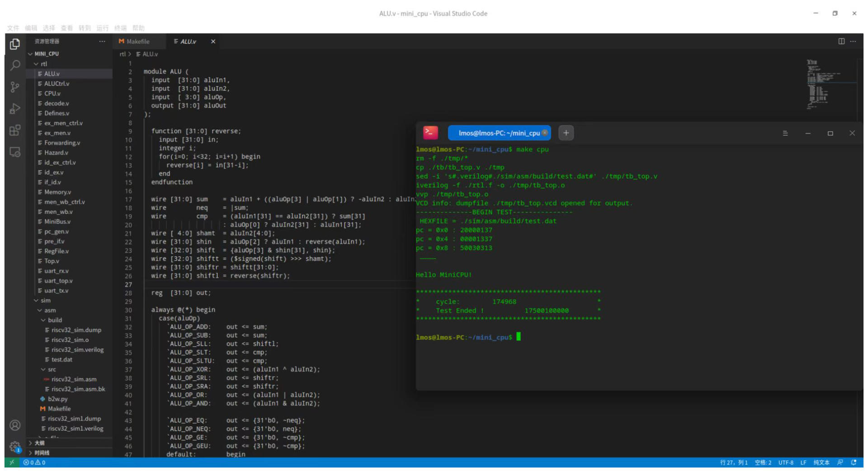Open the ALUCtrl.v file
Image resolution: width=868 pixels, height=472 pixels.
pyautogui.click(x=57, y=84)
